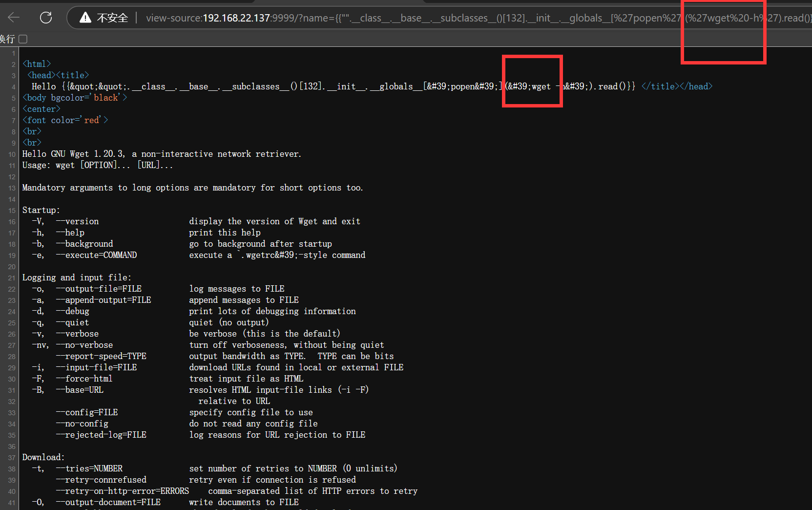Click line number 4 in the gutter
This screenshot has width=812, height=510.
point(14,87)
